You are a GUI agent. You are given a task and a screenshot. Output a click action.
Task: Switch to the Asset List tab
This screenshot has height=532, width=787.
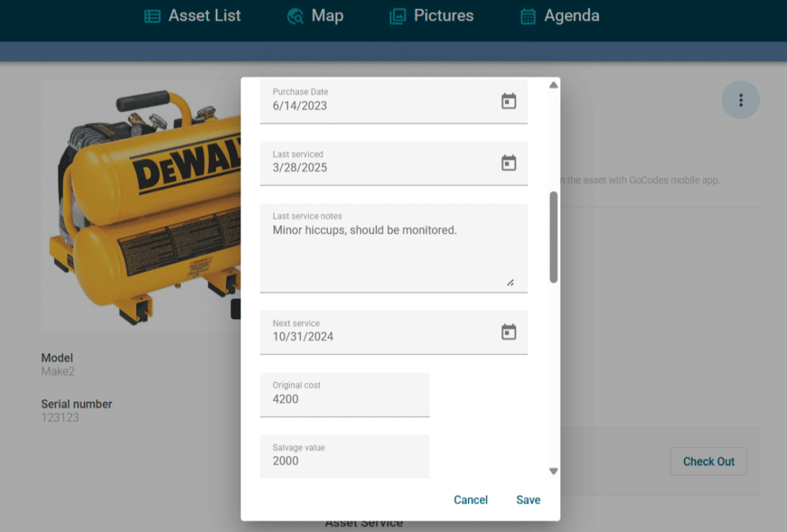(x=192, y=15)
